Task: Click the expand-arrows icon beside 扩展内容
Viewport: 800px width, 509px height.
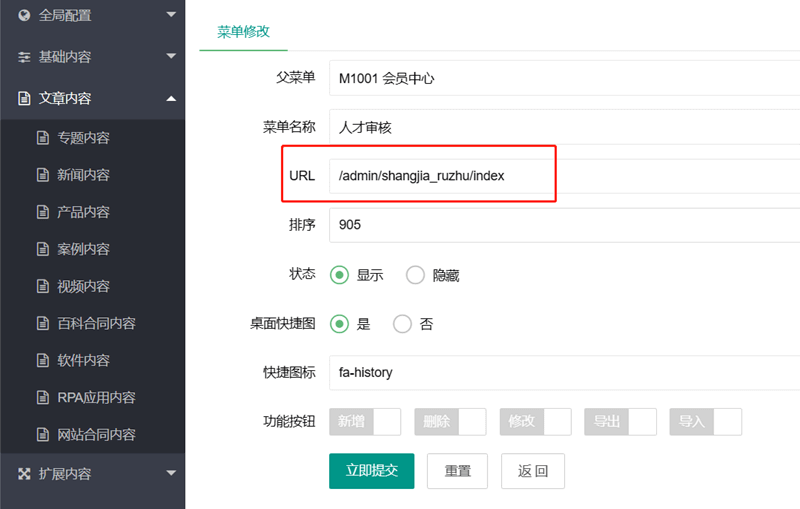Action: click(x=24, y=474)
